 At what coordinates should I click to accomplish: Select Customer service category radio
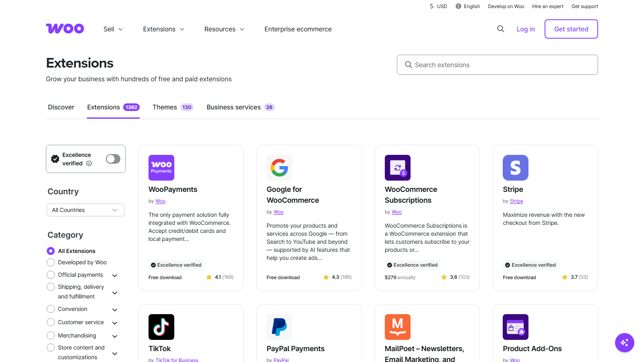click(x=51, y=322)
